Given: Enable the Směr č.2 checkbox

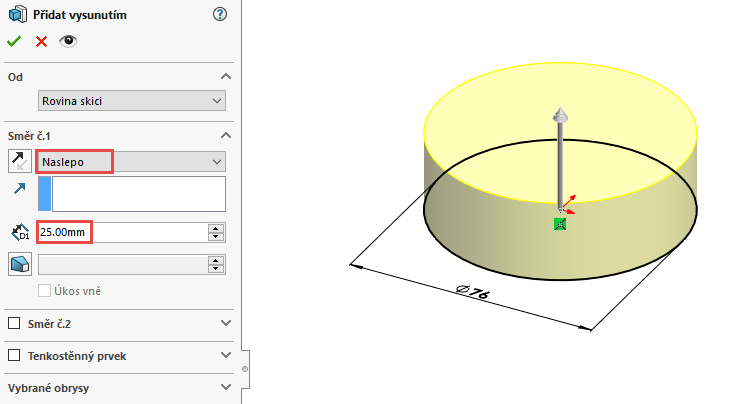Looking at the screenshot, I should coord(14,324).
